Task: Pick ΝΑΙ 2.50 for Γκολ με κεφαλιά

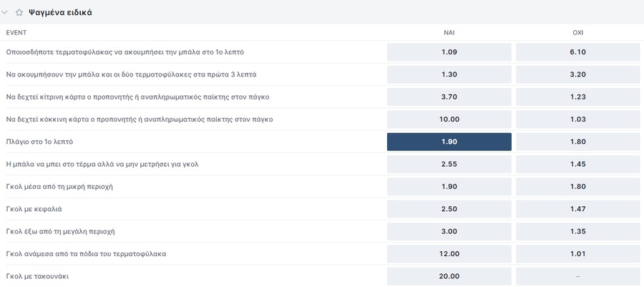Action: click(449, 209)
